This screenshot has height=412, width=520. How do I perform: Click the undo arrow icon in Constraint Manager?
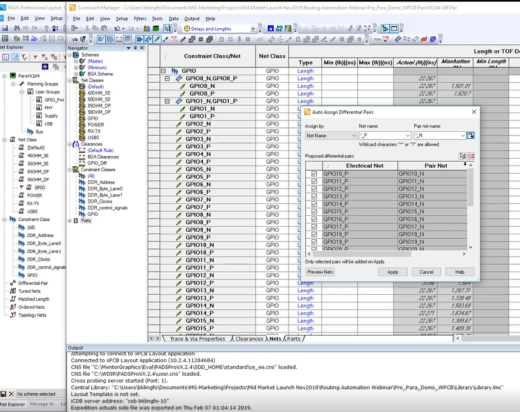point(117,29)
